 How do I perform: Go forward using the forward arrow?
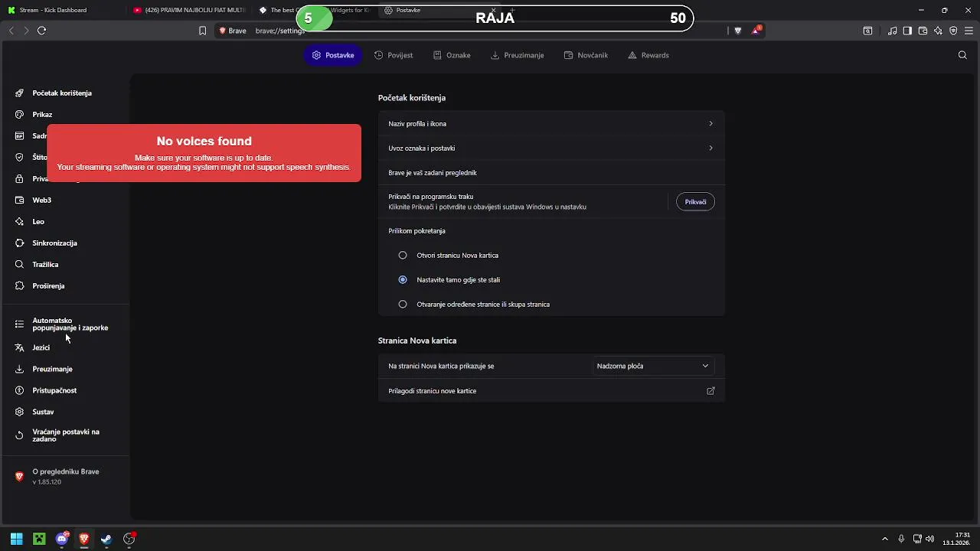point(26,31)
